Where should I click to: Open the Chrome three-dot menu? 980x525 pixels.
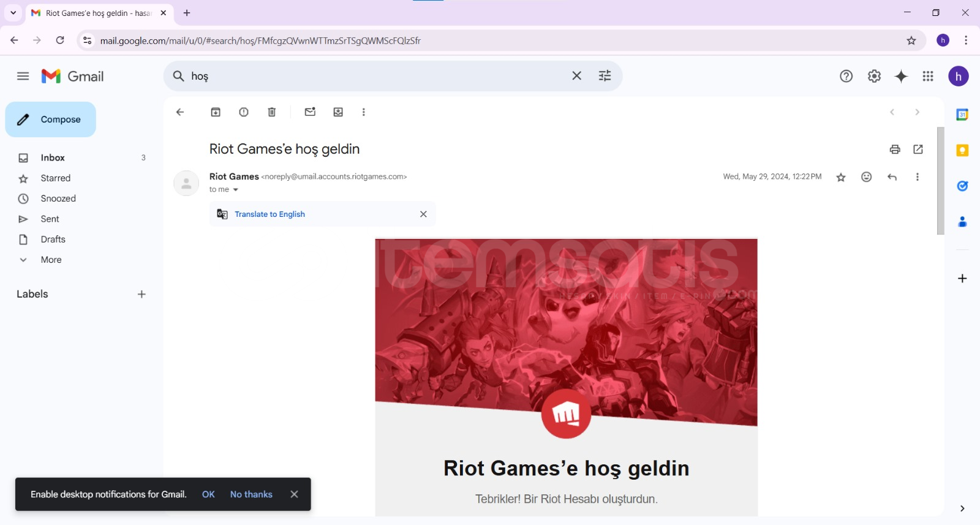966,40
